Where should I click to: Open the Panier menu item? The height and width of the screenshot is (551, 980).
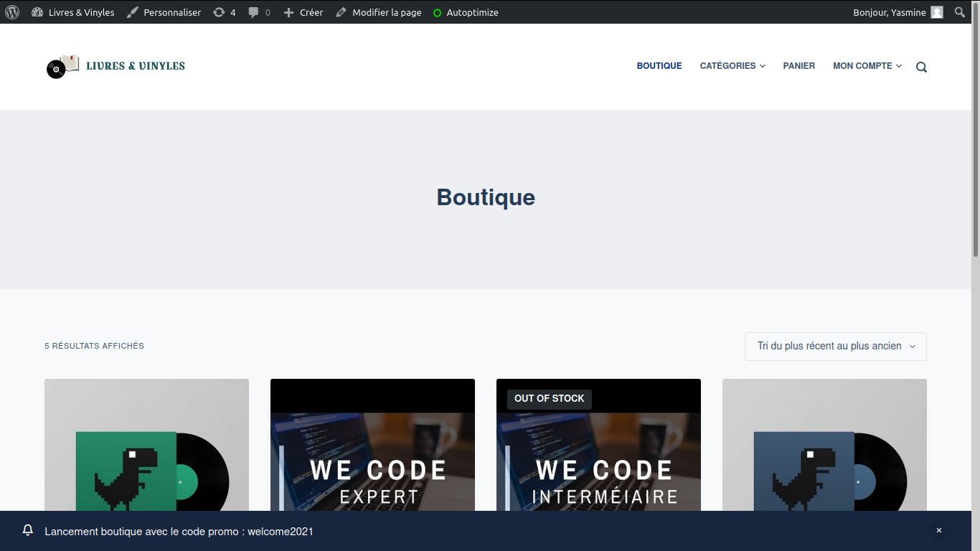tap(798, 66)
